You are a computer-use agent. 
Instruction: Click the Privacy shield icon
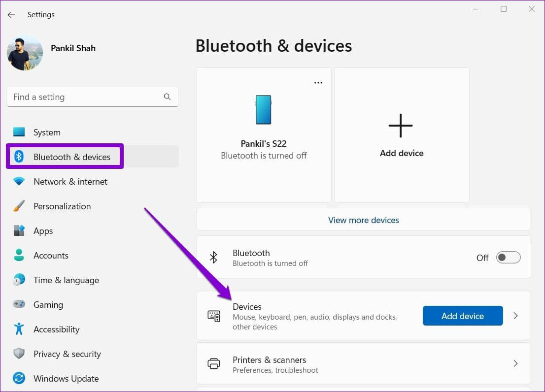point(19,354)
